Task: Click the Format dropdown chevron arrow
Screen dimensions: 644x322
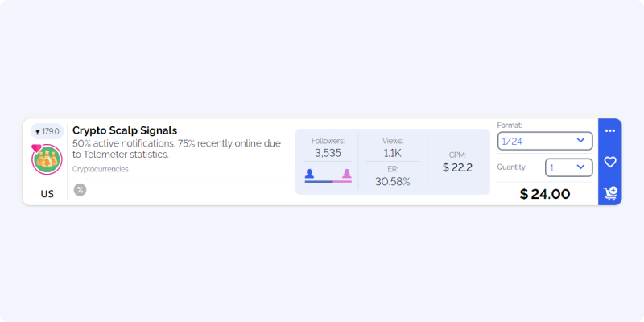Action: [x=580, y=140]
